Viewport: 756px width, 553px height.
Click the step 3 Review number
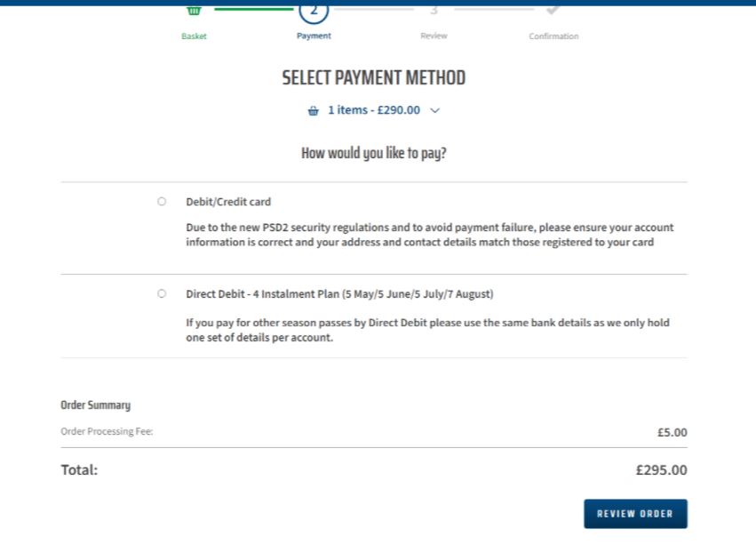(434, 10)
